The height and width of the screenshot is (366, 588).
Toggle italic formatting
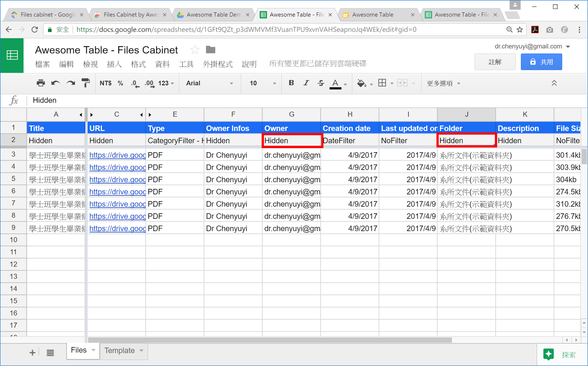[x=306, y=83]
